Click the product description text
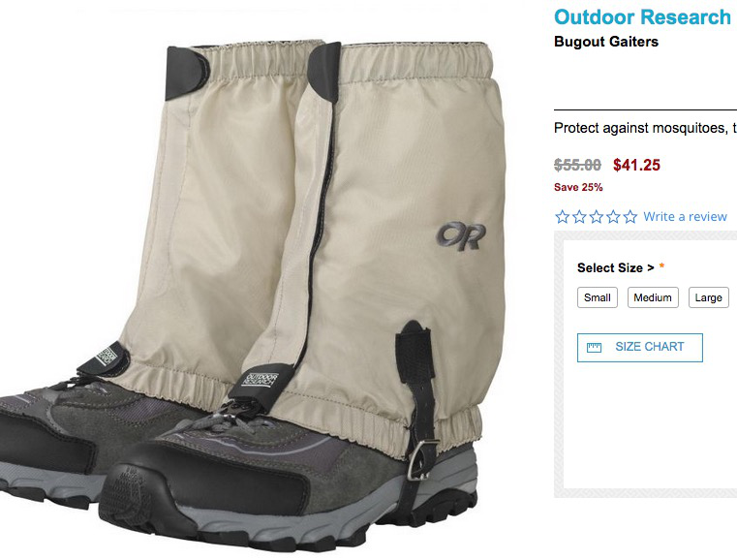 pos(645,128)
